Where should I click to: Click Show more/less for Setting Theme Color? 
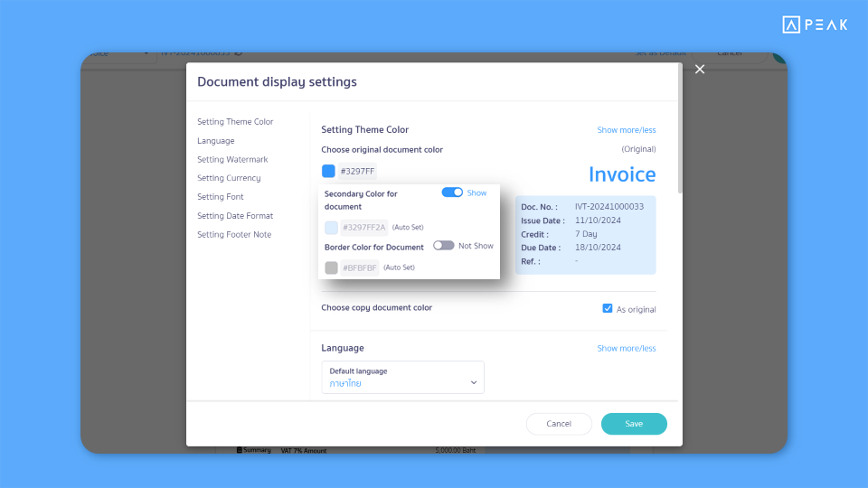[x=626, y=130]
